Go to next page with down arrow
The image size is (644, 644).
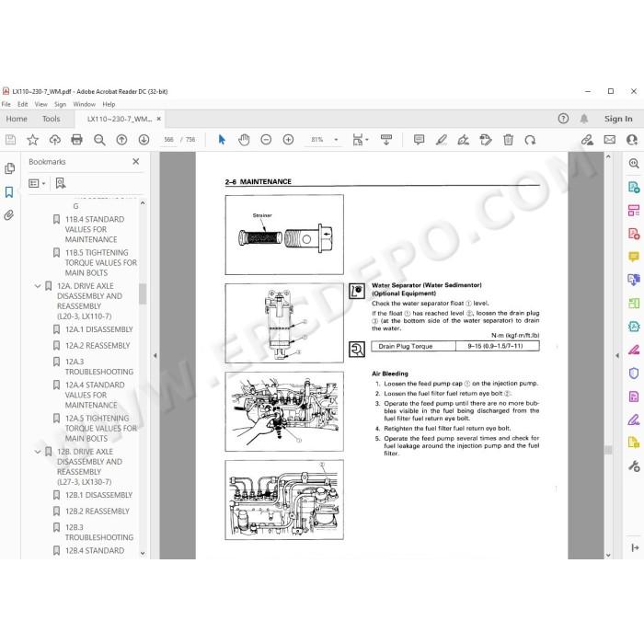(x=144, y=140)
